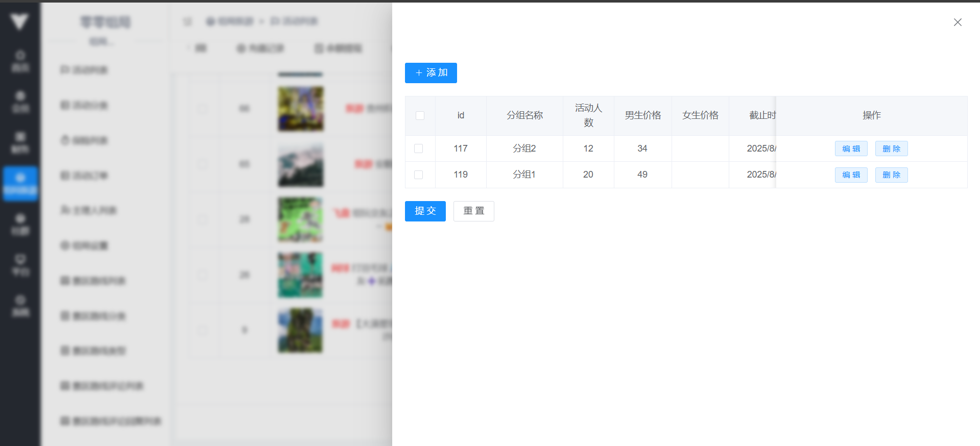Toggle the select-all checkbox in table header
The width and height of the screenshot is (980, 446).
420,115
